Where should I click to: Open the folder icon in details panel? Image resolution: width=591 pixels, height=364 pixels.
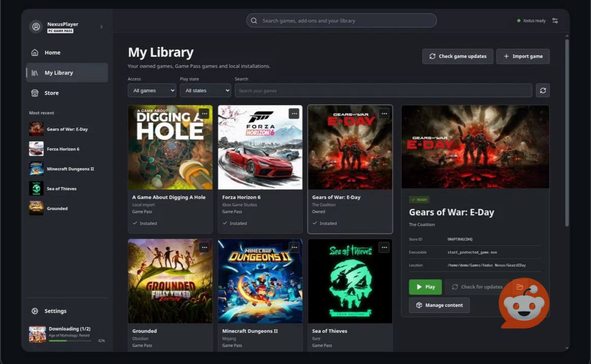520,287
